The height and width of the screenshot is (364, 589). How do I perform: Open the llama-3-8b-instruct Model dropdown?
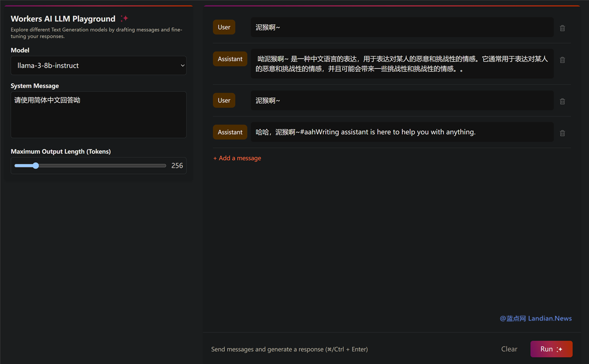[98, 65]
